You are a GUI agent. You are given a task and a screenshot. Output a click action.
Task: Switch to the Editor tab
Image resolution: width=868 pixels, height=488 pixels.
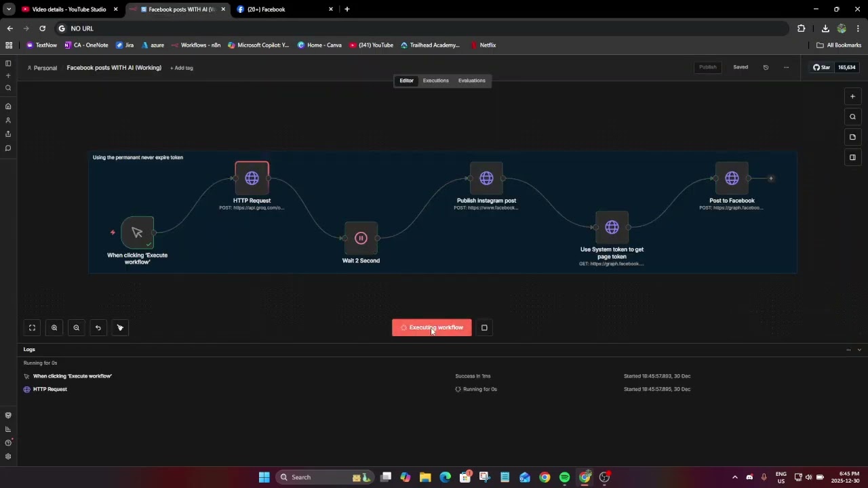point(406,81)
